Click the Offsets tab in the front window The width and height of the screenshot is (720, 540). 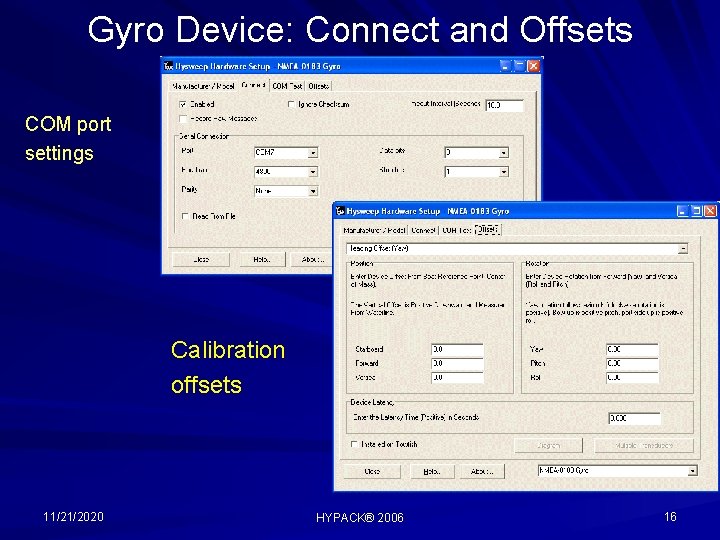point(488,230)
